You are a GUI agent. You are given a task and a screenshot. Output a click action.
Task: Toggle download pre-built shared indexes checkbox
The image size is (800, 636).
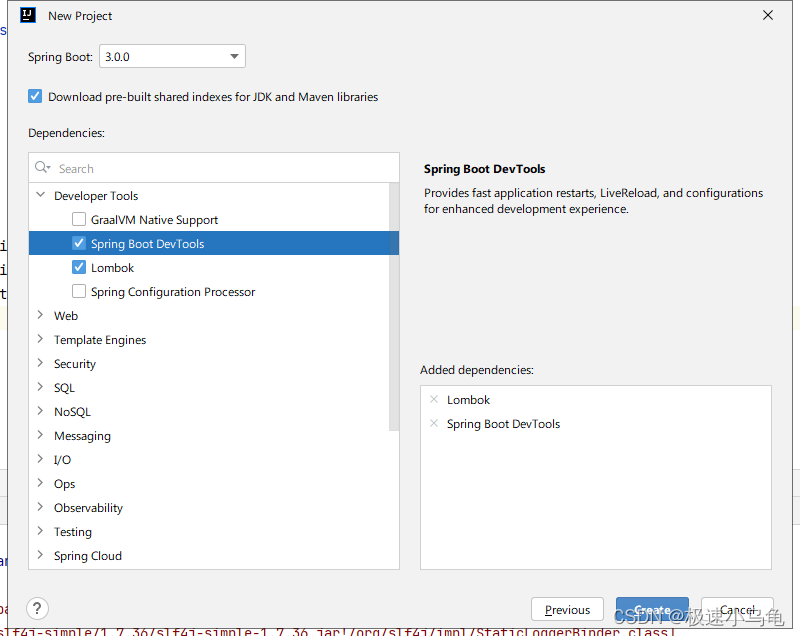[x=35, y=96]
